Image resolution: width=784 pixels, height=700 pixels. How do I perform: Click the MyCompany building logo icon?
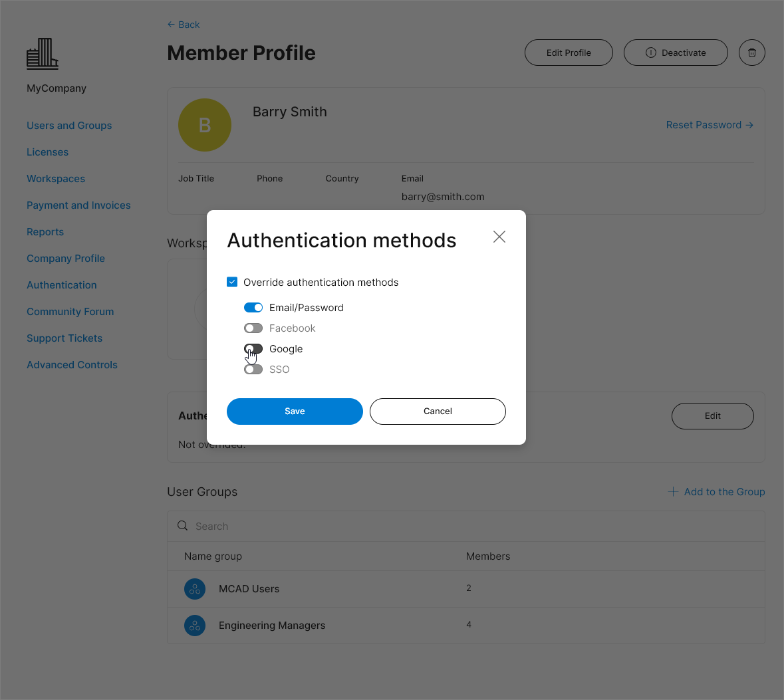43,54
